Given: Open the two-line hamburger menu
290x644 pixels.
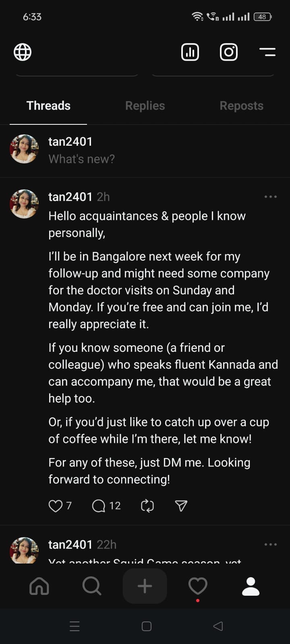Looking at the screenshot, I should tap(267, 52).
